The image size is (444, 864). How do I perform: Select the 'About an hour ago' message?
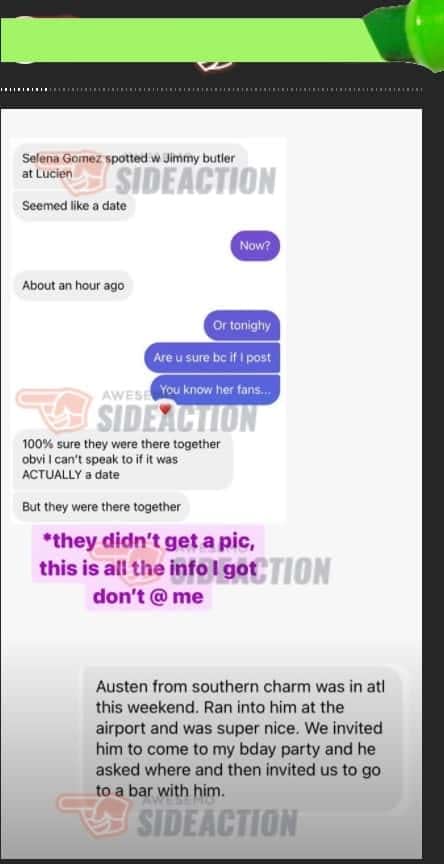[x=73, y=286]
